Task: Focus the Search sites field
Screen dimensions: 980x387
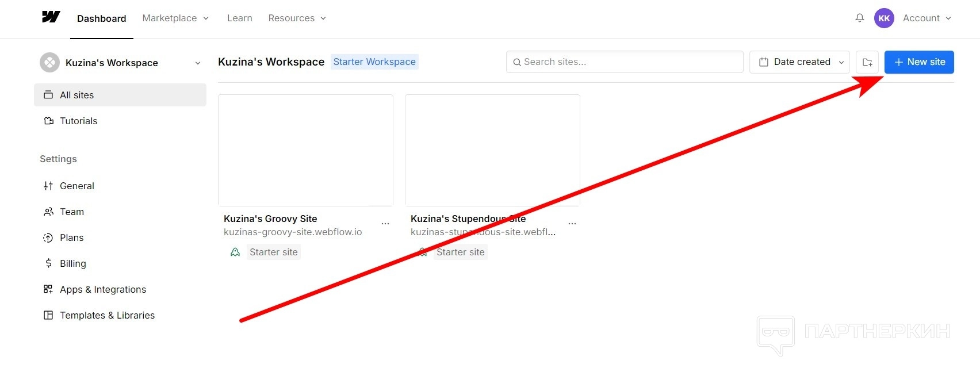Action: coord(625,62)
